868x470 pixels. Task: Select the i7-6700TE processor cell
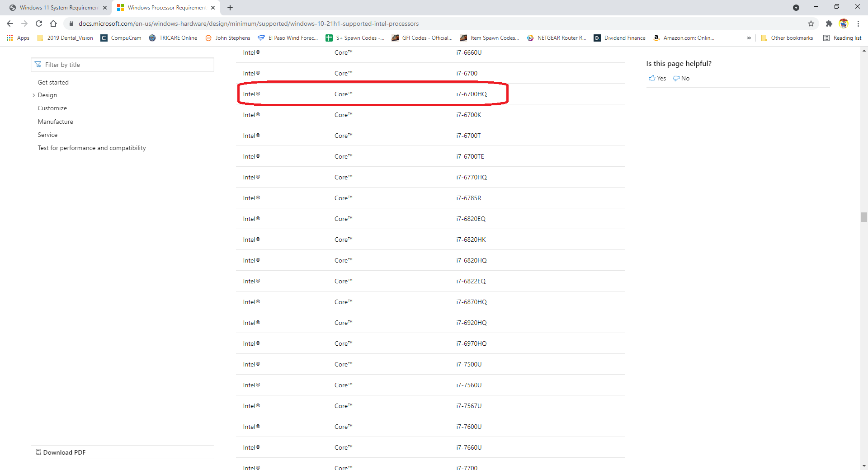tap(470, 156)
